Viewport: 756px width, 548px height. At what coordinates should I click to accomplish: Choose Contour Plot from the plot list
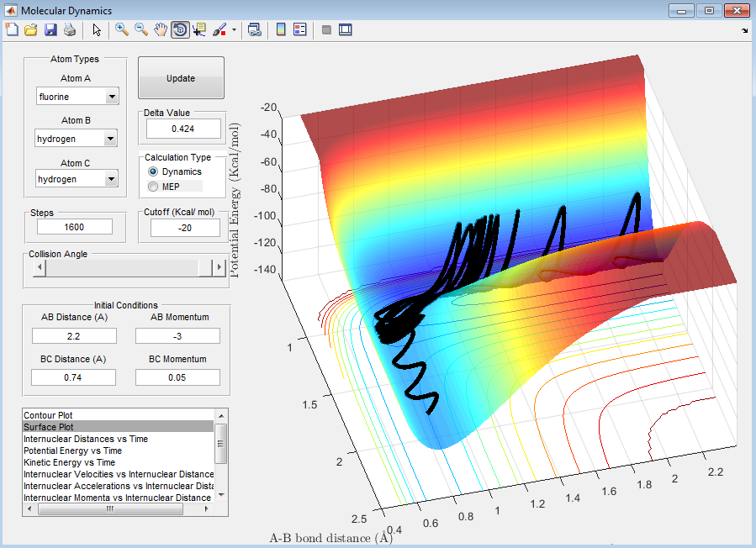pos(48,415)
